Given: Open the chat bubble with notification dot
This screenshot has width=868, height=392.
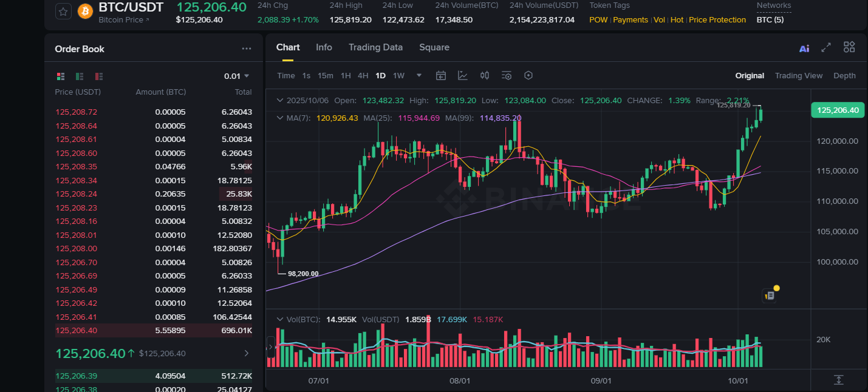Looking at the screenshot, I should [769, 295].
